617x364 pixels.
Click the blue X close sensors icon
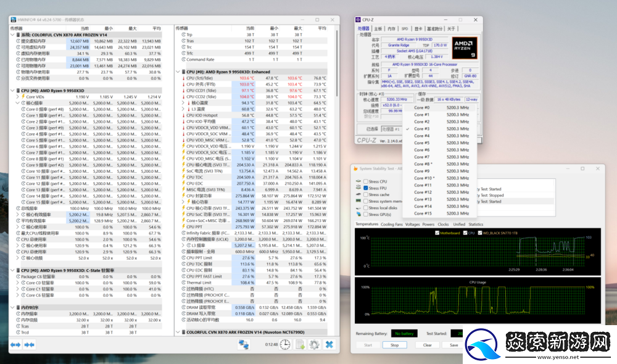click(329, 345)
